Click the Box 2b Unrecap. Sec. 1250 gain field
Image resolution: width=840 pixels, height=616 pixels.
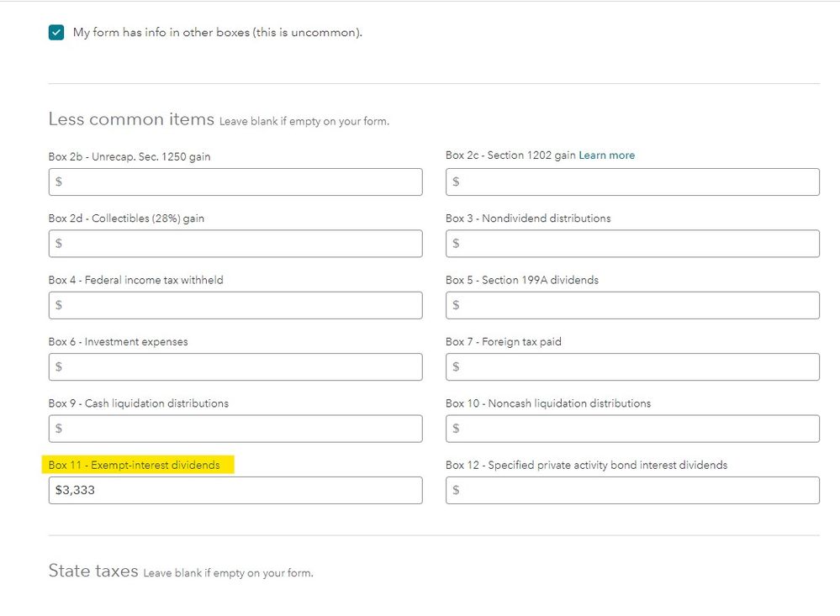point(235,182)
